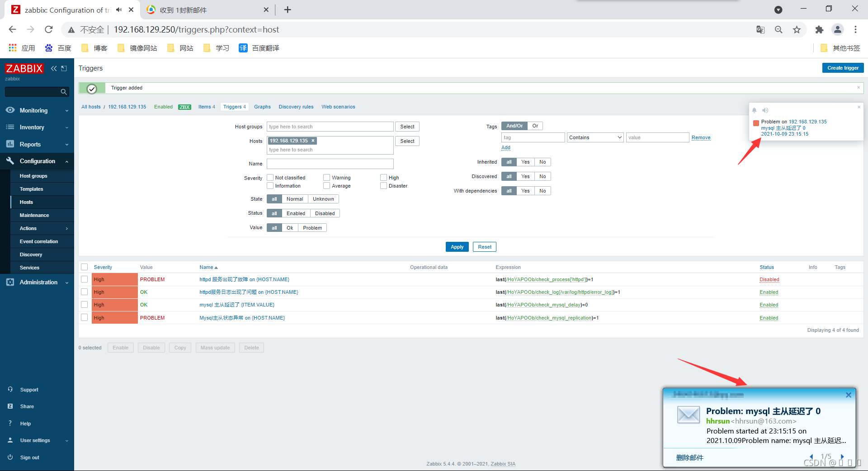Remove 192.168.129.135 host tag from filter

click(313, 141)
